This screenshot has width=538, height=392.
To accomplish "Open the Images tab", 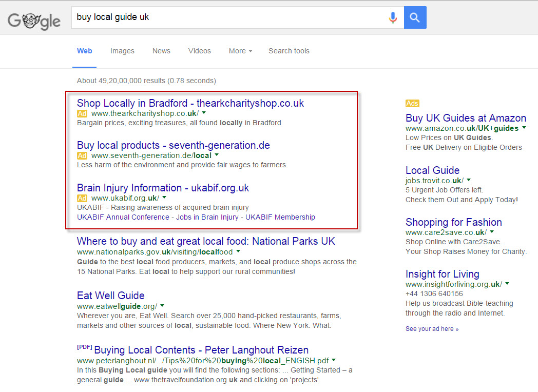I will pyautogui.click(x=122, y=51).
